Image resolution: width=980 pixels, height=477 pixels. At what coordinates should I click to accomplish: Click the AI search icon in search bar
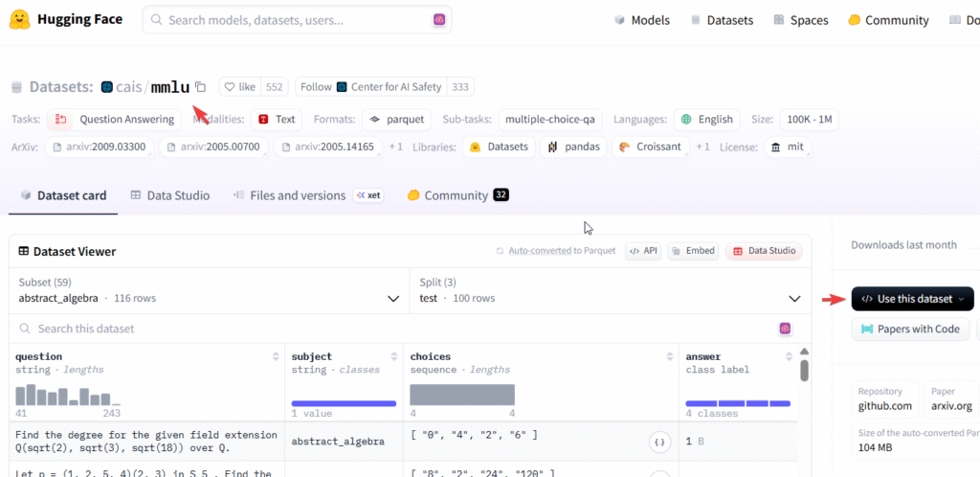(439, 19)
